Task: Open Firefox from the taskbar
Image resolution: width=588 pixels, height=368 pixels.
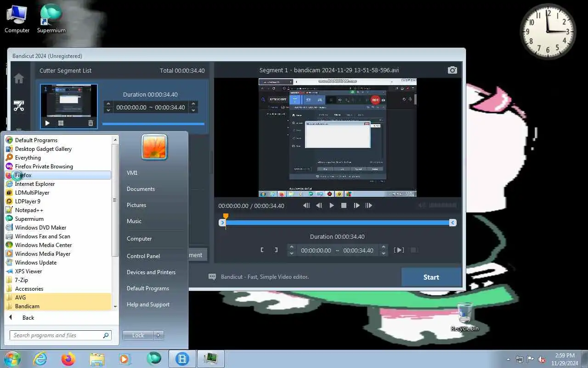Action: tap(68, 358)
